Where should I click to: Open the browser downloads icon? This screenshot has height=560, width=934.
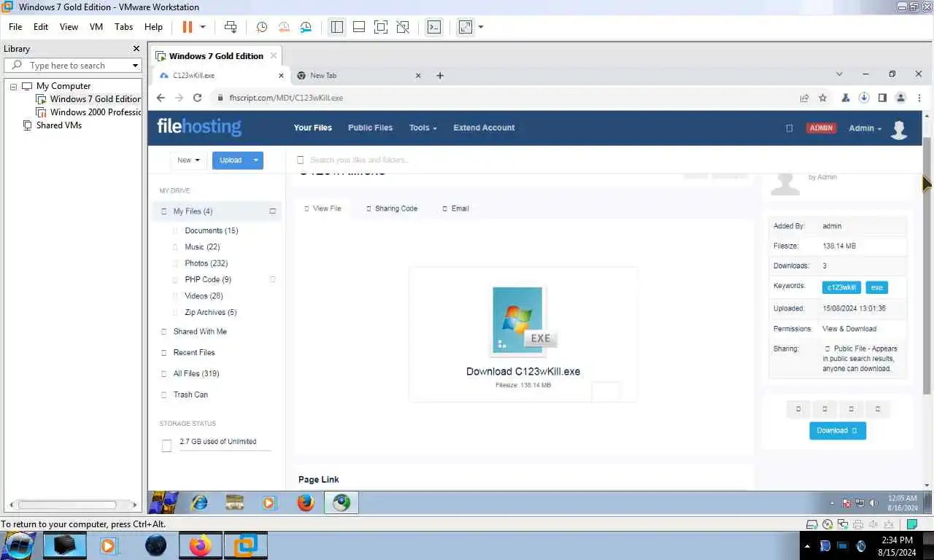pos(864,98)
